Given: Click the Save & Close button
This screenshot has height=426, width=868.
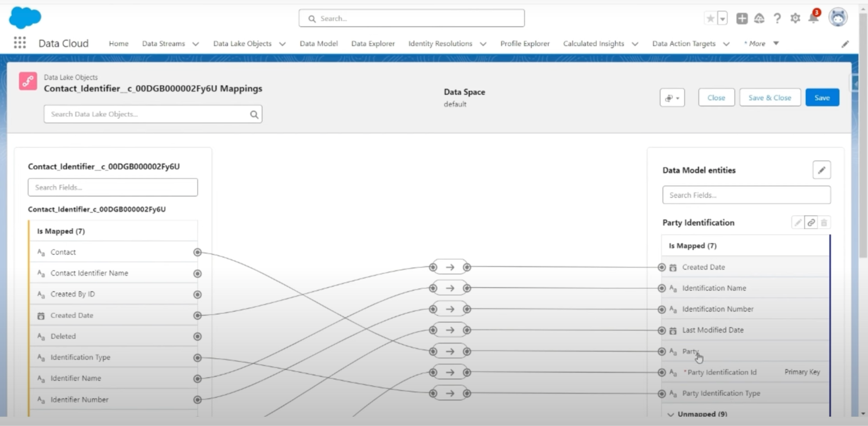Looking at the screenshot, I should point(770,98).
